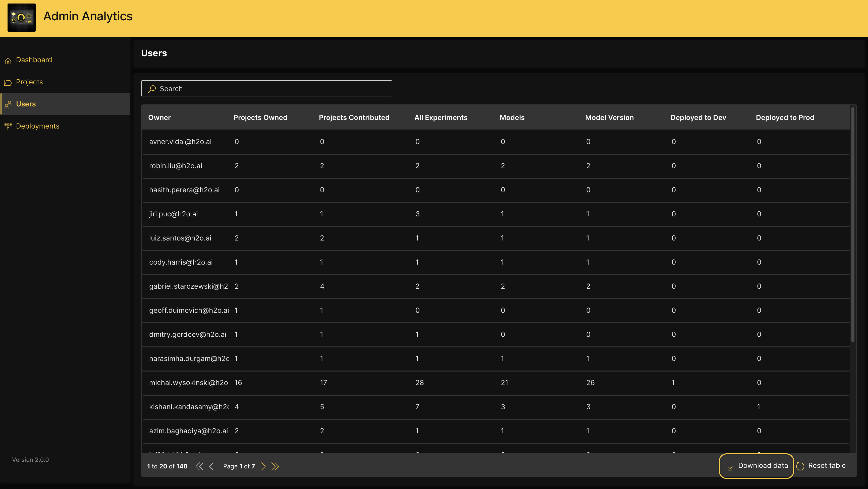Go to next page arrow
Screen dimensions: 868x489
pyautogui.click(x=263, y=466)
